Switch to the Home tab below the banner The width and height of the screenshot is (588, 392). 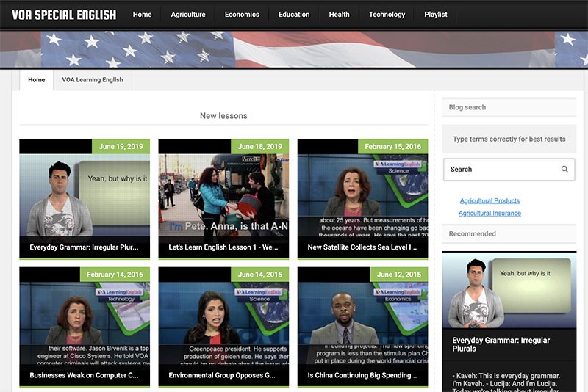[36, 80]
